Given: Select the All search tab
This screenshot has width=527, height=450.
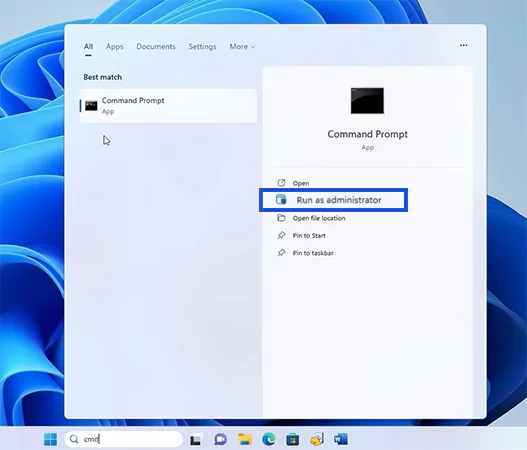Looking at the screenshot, I should [88, 47].
